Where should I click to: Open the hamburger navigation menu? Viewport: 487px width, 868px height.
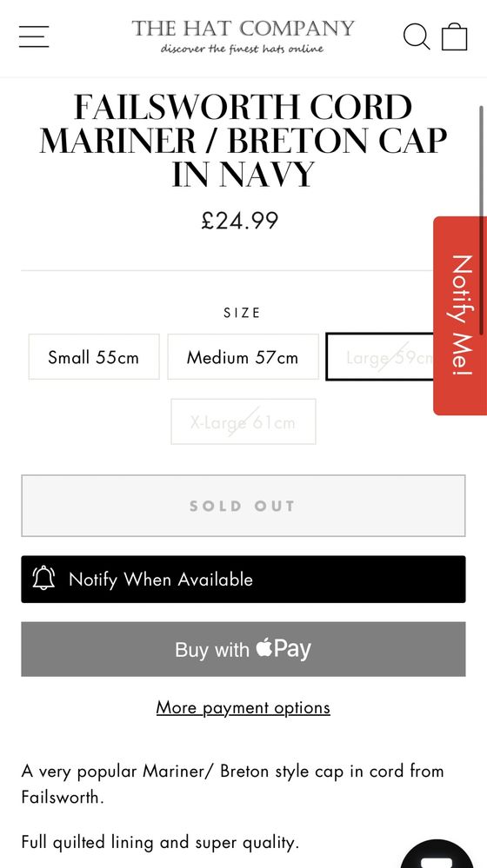tap(34, 36)
